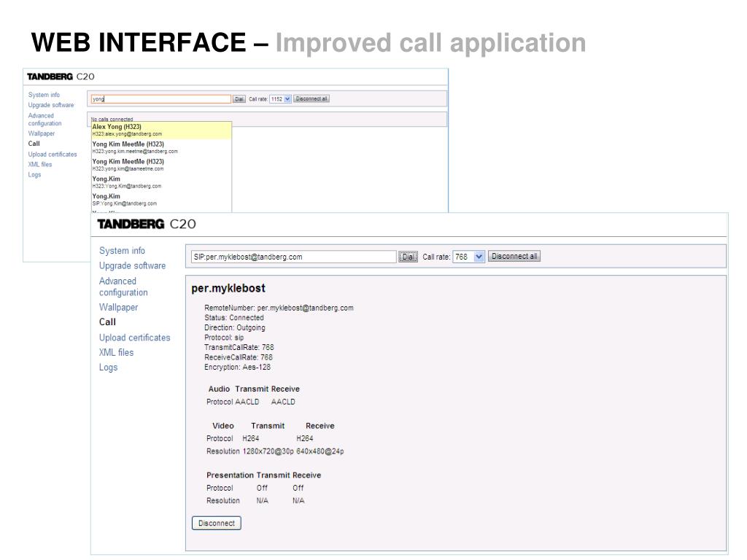Click the SIP:per.myklebost@tandberg.com address field

(294, 257)
